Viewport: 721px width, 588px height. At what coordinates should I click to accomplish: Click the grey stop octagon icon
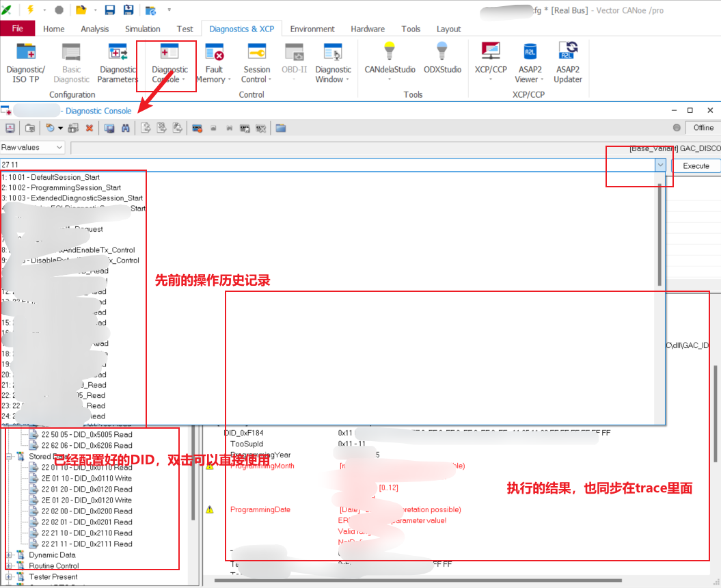59,10
